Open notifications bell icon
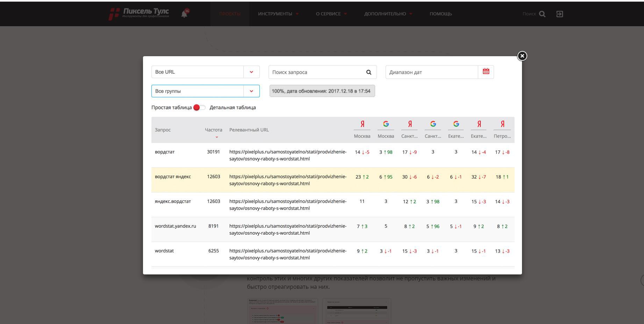644x324 pixels. (x=184, y=14)
